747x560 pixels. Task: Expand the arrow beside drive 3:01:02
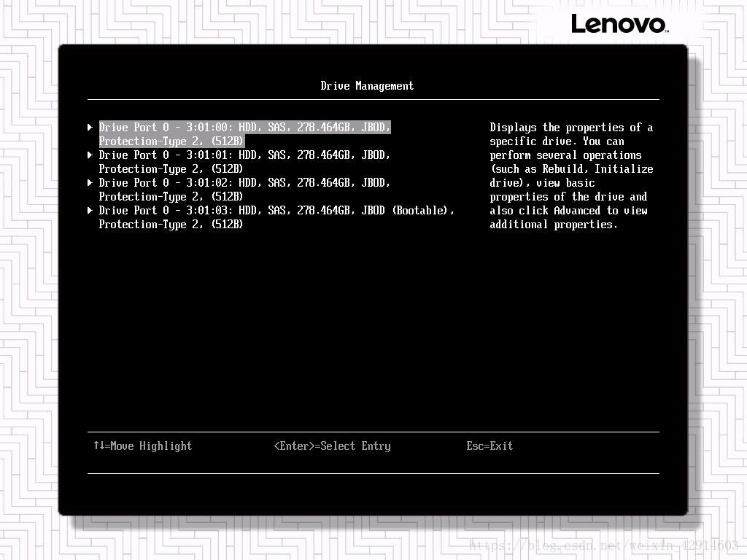[90, 182]
